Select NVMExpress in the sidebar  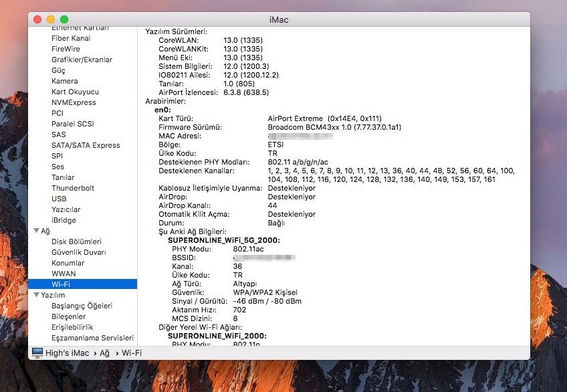pos(74,102)
